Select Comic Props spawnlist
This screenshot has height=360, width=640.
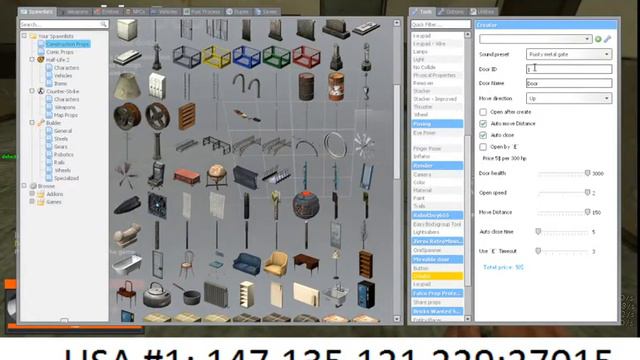[60, 52]
